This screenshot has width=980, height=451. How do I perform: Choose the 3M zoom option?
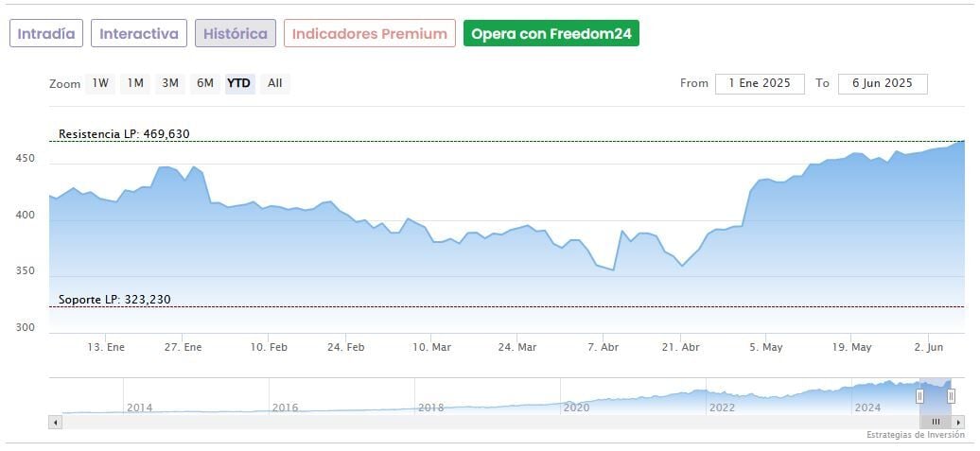click(x=170, y=83)
